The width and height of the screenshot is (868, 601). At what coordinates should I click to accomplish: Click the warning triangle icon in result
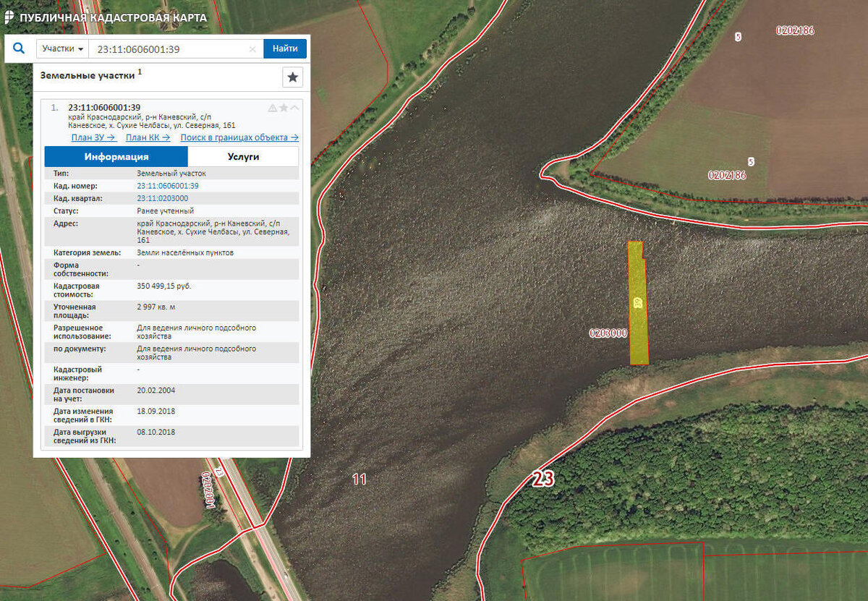click(273, 108)
